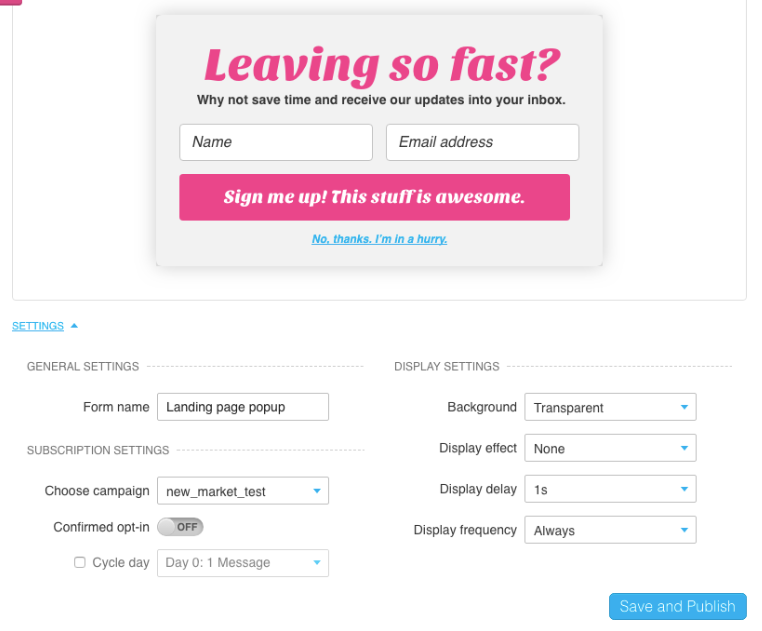Click the Display frequency dropdown arrow
Viewport: 762px width, 631px height.
pos(684,530)
